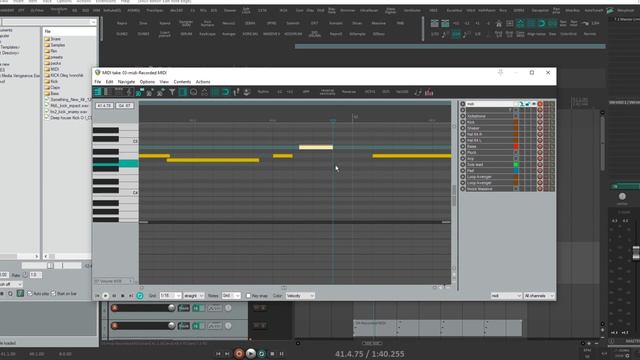Open the Options menu in MIDI editor
This screenshot has width=640, height=360.
coord(147,82)
